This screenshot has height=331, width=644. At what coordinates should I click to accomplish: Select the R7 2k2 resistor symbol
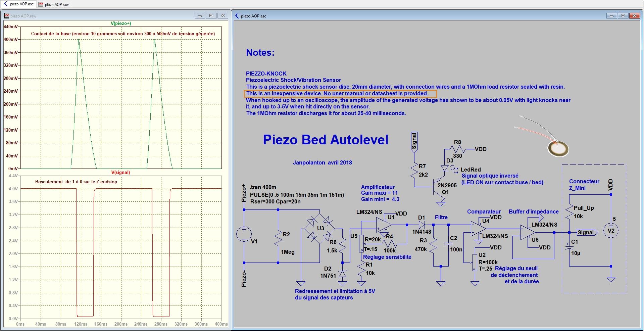(x=414, y=171)
